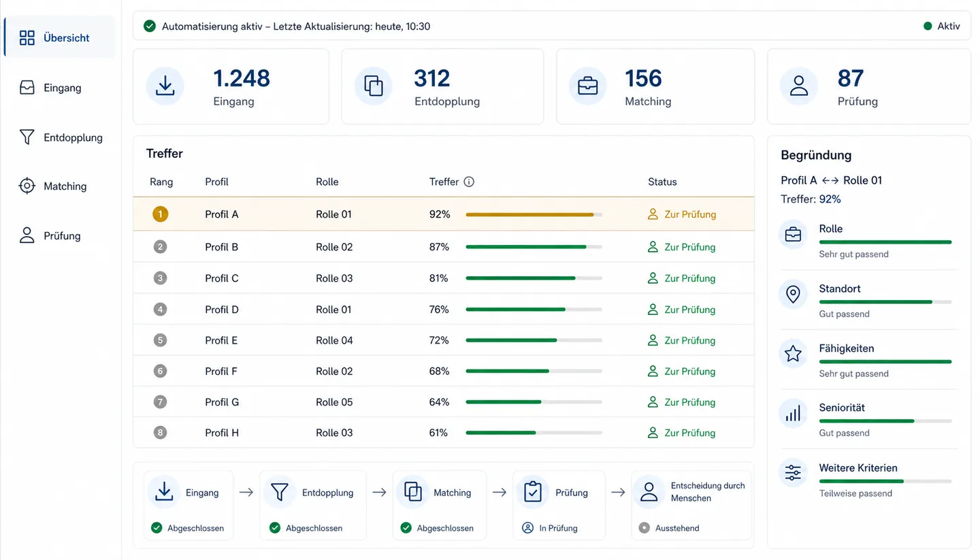Click the Profil E name cell

(221, 340)
